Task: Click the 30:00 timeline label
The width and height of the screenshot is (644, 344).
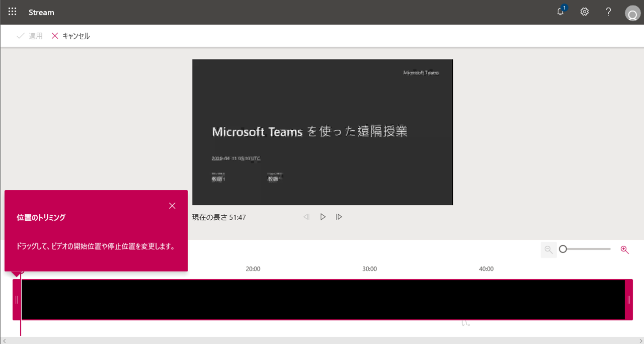Action: pyautogui.click(x=370, y=269)
